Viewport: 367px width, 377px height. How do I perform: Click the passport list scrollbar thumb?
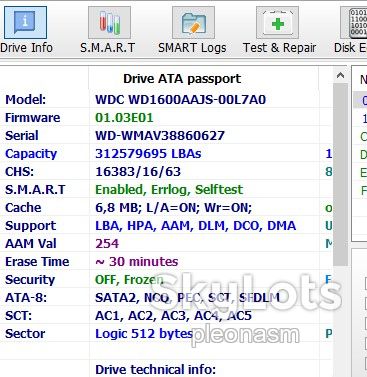coord(340,174)
